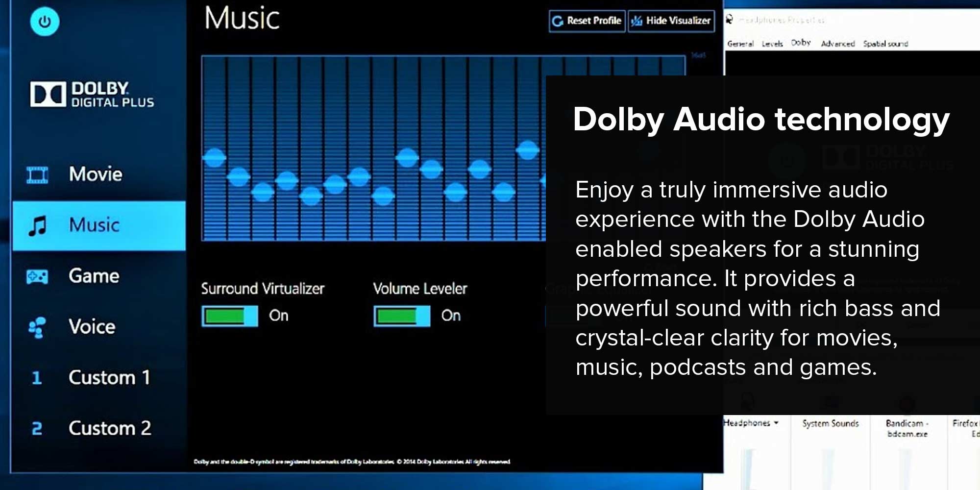Switch to Spatial sound tab
This screenshot has width=980, height=490.
coord(885,44)
